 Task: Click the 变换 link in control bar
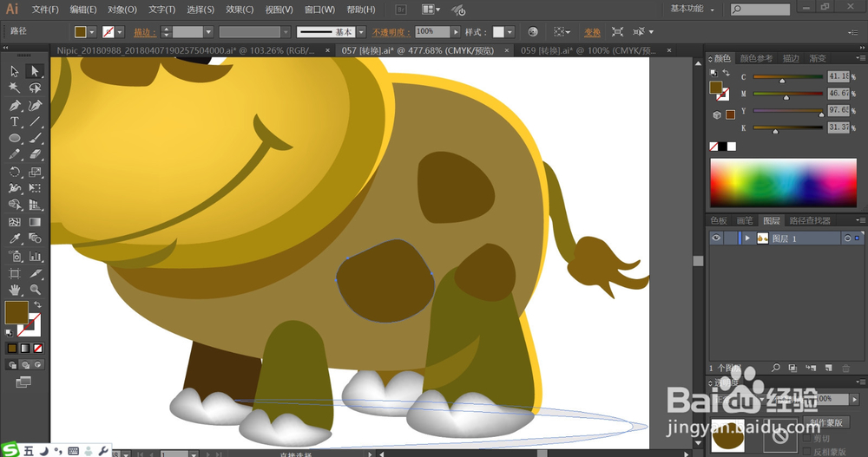[592, 33]
